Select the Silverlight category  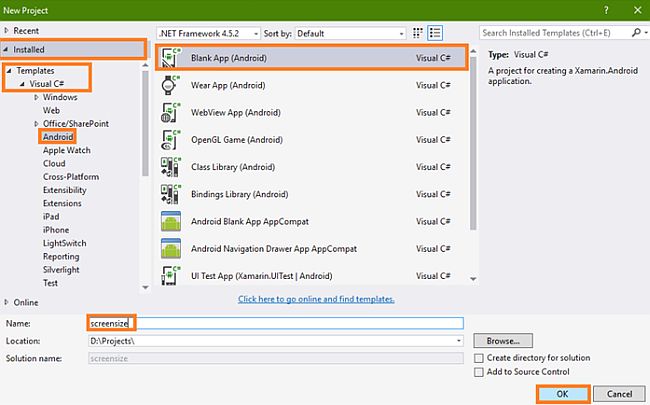(x=61, y=270)
